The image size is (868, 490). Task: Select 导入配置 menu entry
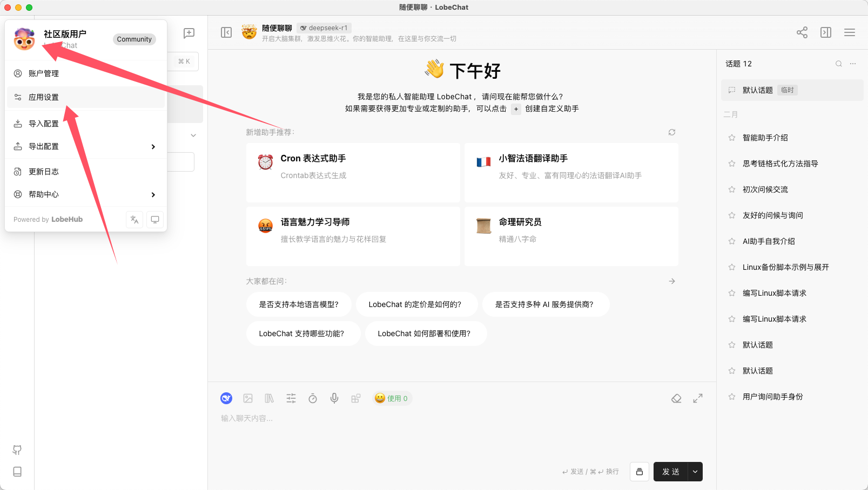point(86,124)
